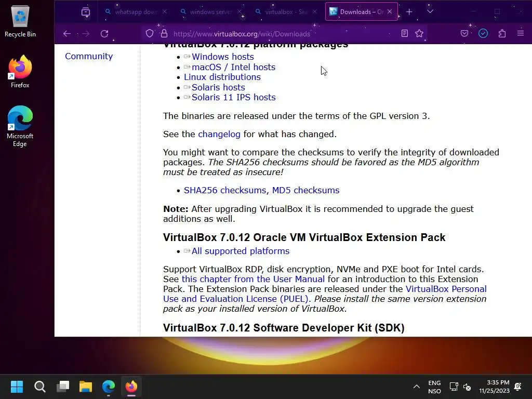The image size is (532, 399).
Task: Reload the current VirtualBox page
Action: coord(104,34)
